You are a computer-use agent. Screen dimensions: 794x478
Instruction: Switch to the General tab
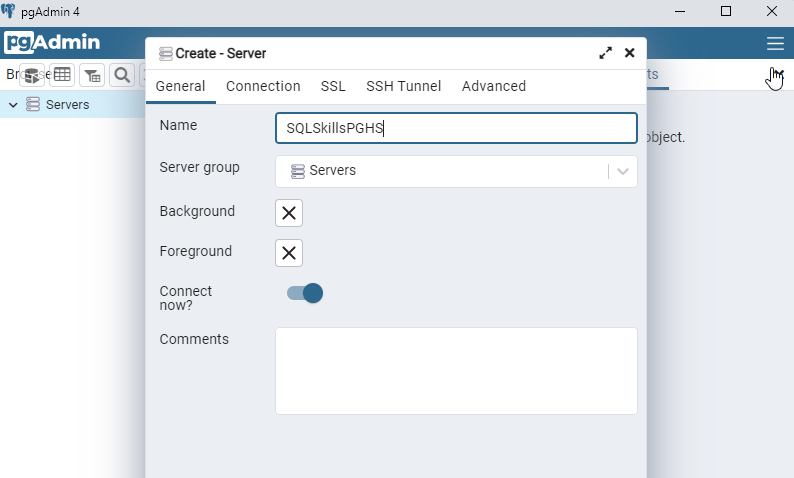[180, 86]
